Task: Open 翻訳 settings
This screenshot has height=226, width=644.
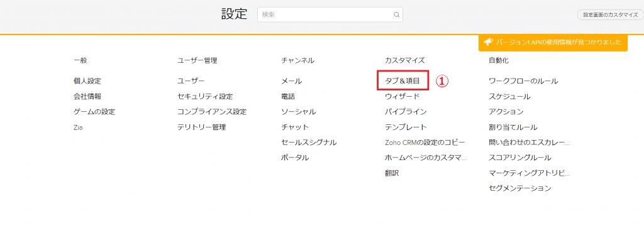Action: tap(391, 173)
